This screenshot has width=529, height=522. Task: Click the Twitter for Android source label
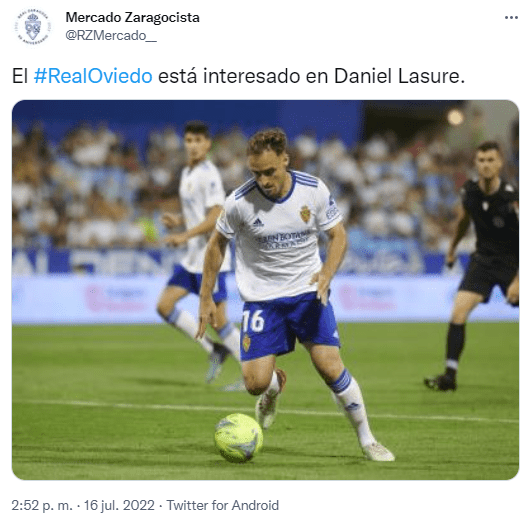tap(223, 505)
